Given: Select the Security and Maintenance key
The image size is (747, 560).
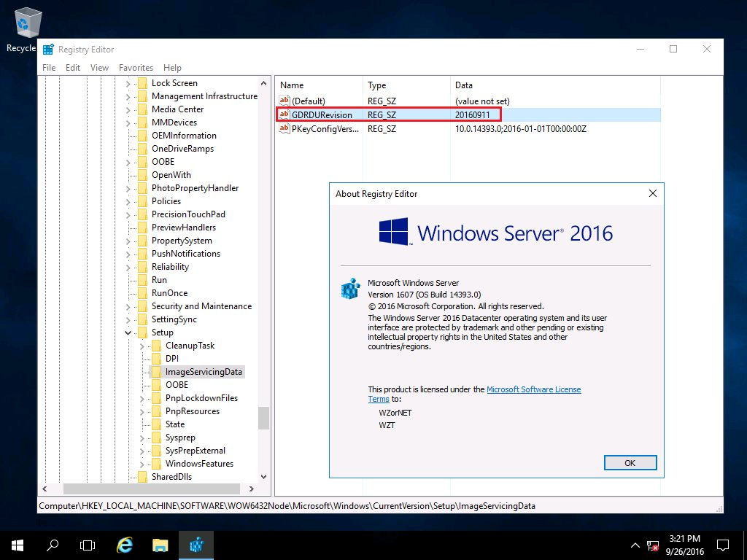Looking at the screenshot, I should [201, 306].
